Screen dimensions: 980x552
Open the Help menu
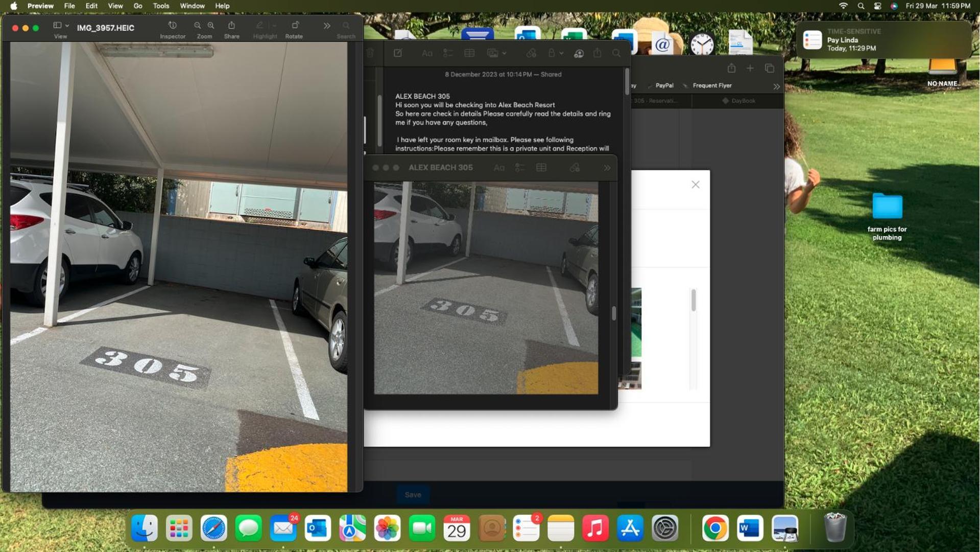[222, 6]
